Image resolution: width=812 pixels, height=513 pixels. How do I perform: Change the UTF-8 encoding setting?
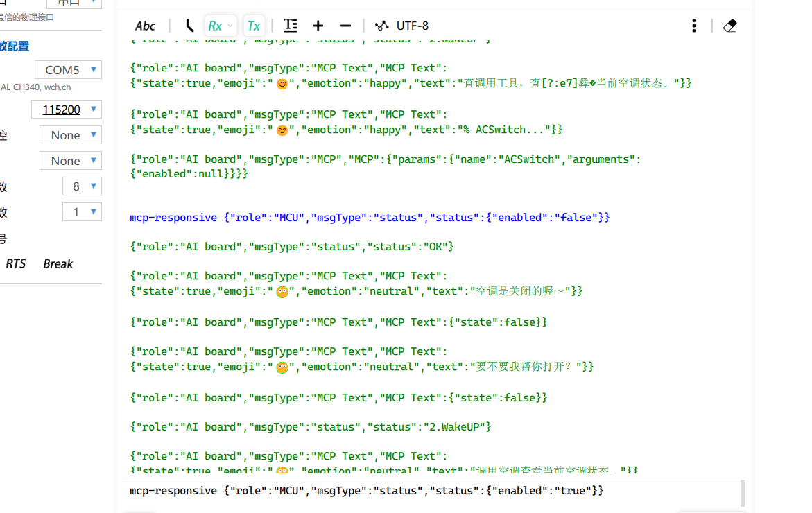click(413, 26)
